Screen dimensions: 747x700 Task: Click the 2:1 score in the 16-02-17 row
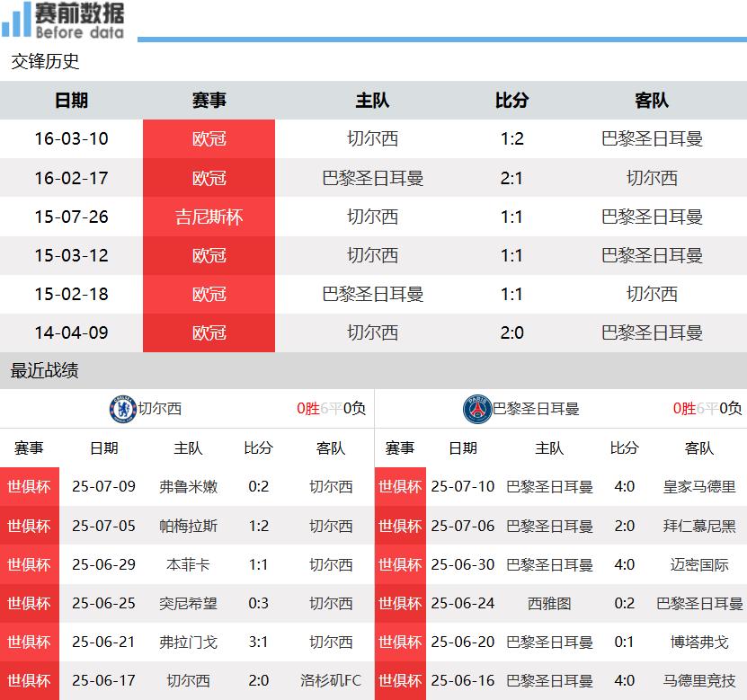pyautogui.click(x=511, y=178)
